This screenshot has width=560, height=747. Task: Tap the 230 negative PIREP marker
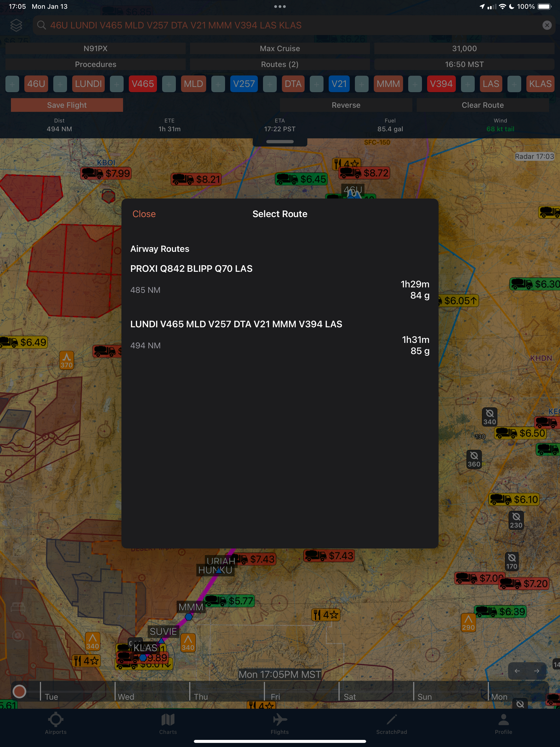516,520
